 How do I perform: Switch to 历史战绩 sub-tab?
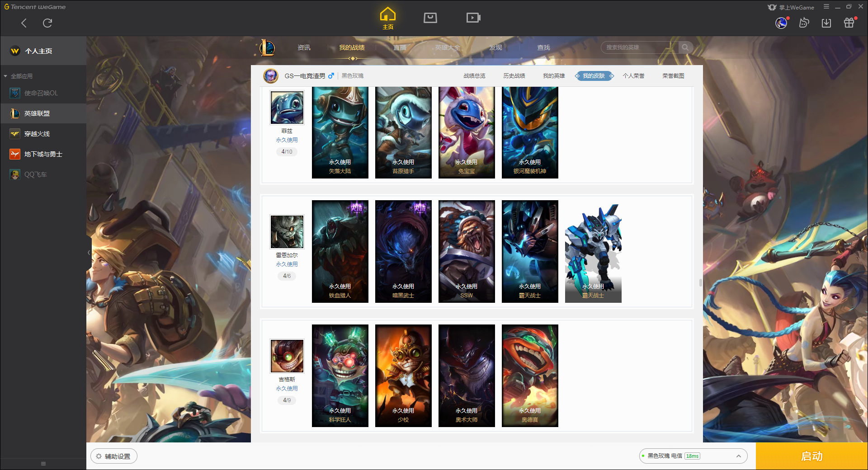(514, 76)
